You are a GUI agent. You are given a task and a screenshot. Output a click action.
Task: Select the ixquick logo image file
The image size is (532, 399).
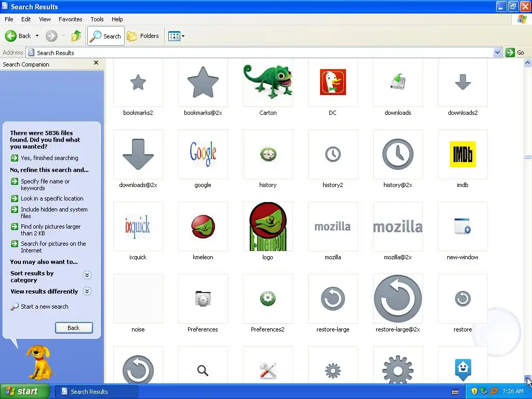click(x=138, y=227)
